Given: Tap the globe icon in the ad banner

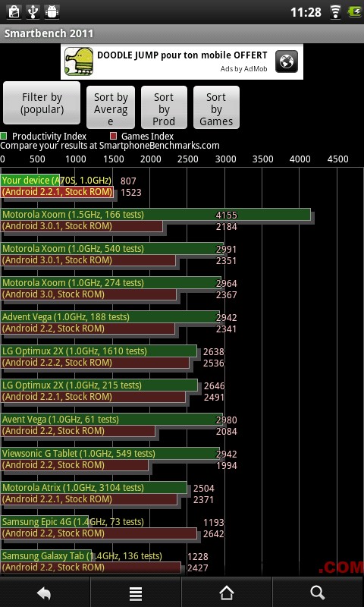Looking at the screenshot, I should coord(287,61).
